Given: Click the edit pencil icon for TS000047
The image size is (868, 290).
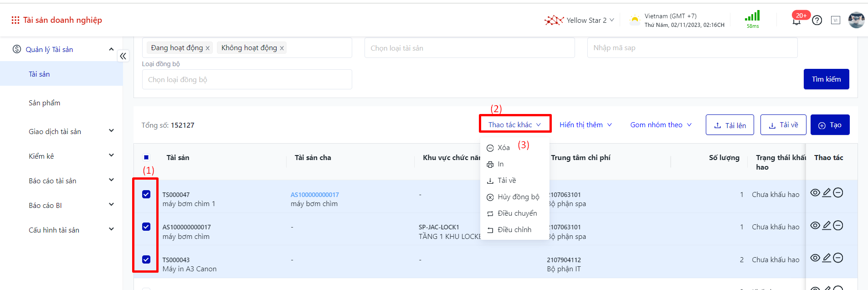Looking at the screenshot, I should (827, 193).
